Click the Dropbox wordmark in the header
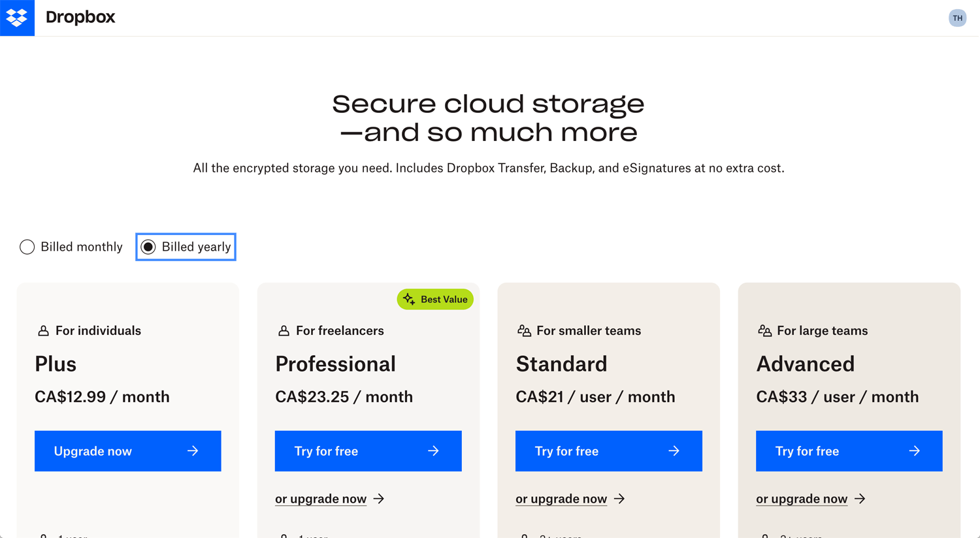980x538 pixels. tap(80, 17)
